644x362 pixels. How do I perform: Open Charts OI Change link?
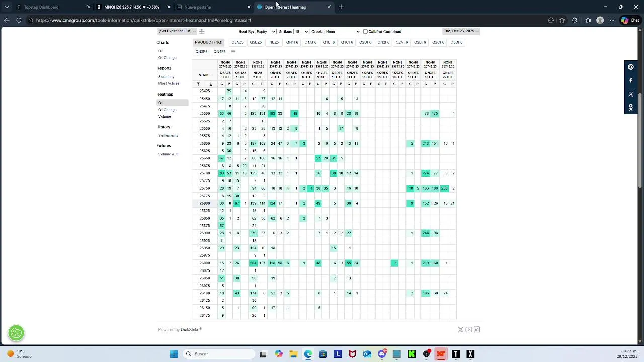[x=168, y=58]
